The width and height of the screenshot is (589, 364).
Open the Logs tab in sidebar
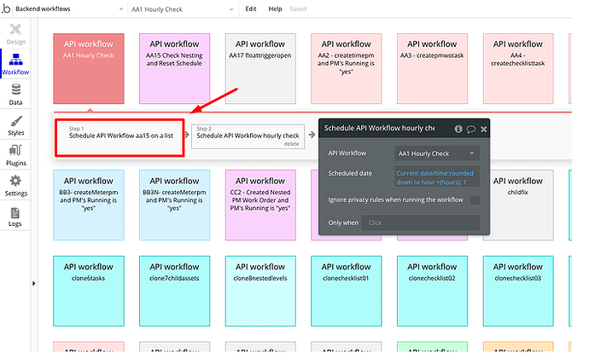pyautogui.click(x=15, y=217)
